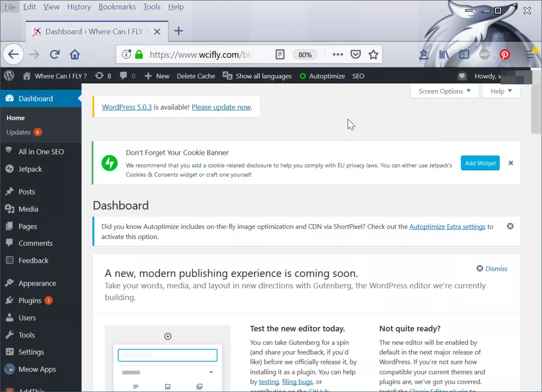Open the browser home page icon
The image size is (542, 392).
tap(75, 55)
